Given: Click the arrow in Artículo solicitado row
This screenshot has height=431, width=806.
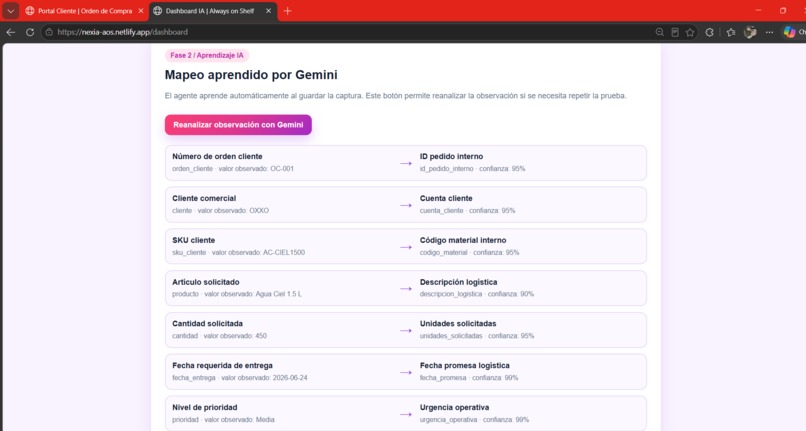Looking at the screenshot, I should click(x=406, y=289).
